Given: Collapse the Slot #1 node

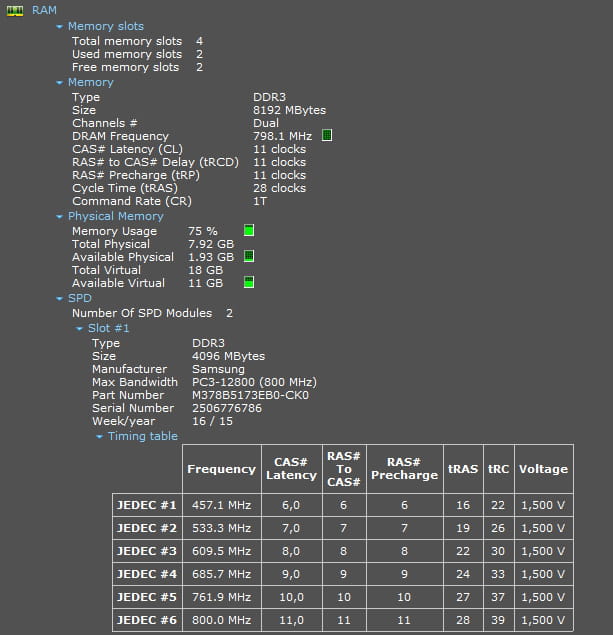Looking at the screenshot, I should click(x=79, y=328).
